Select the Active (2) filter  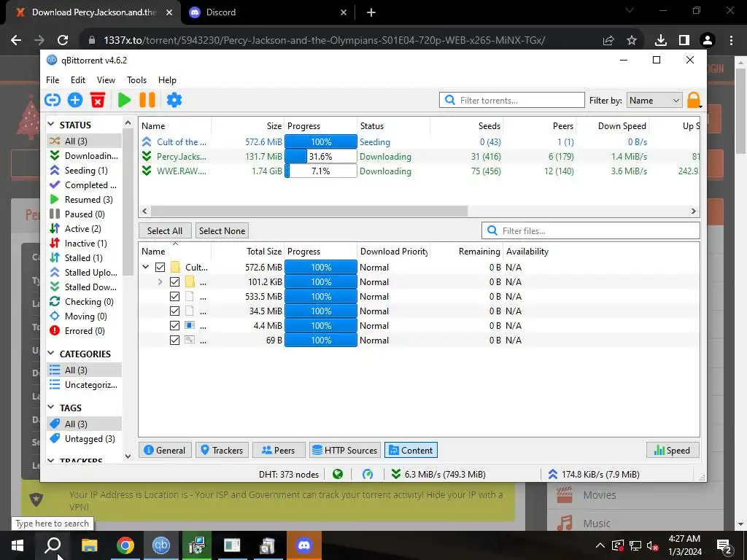tap(85, 228)
